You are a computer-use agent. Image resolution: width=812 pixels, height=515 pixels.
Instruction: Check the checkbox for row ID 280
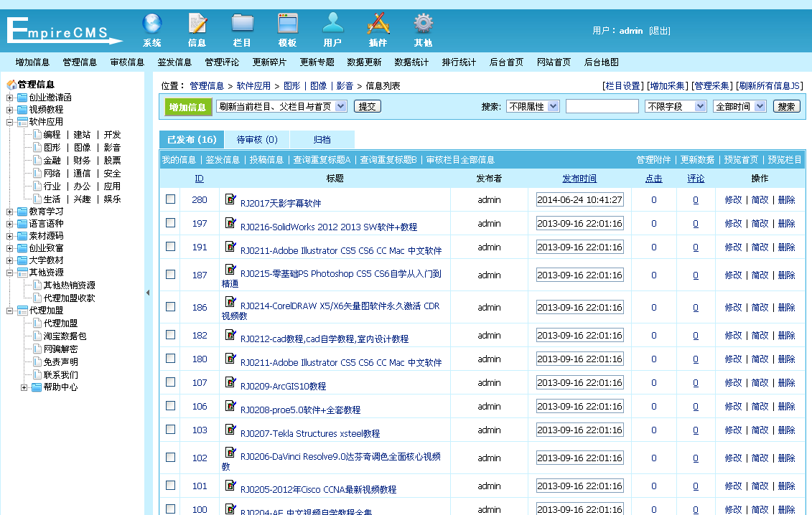(170, 199)
